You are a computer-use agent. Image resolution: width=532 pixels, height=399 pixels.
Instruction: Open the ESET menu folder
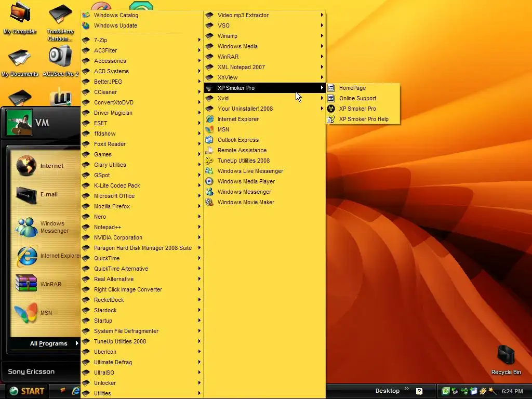(142, 123)
